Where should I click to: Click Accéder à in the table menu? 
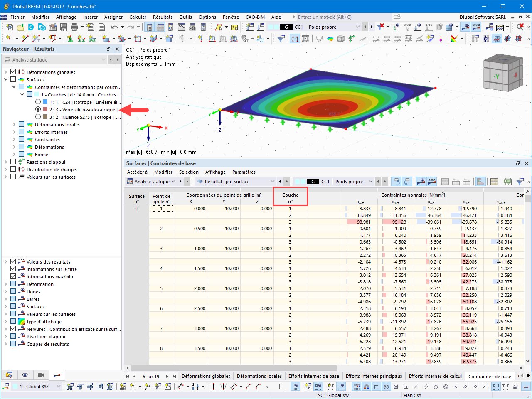(137, 172)
